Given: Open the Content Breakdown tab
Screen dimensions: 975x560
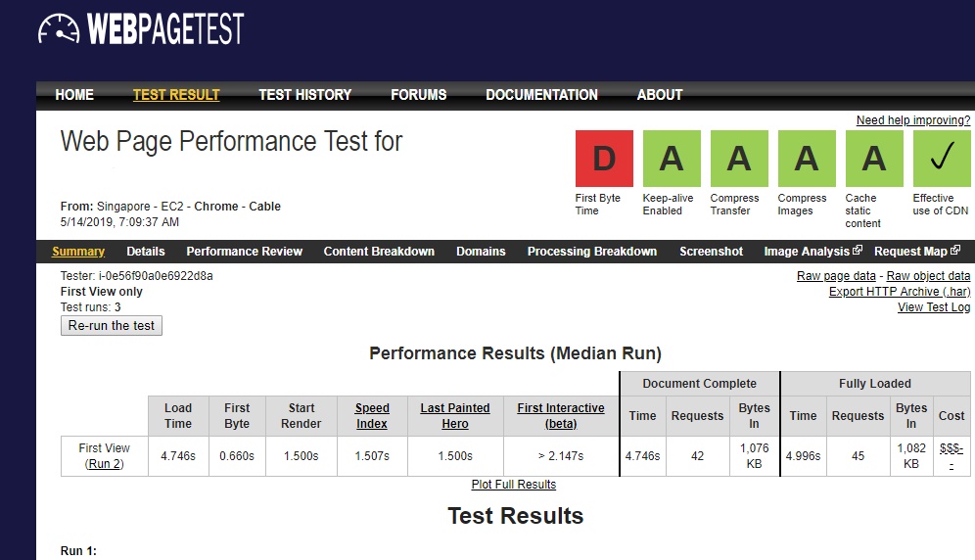Looking at the screenshot, I should coord(379,252).
